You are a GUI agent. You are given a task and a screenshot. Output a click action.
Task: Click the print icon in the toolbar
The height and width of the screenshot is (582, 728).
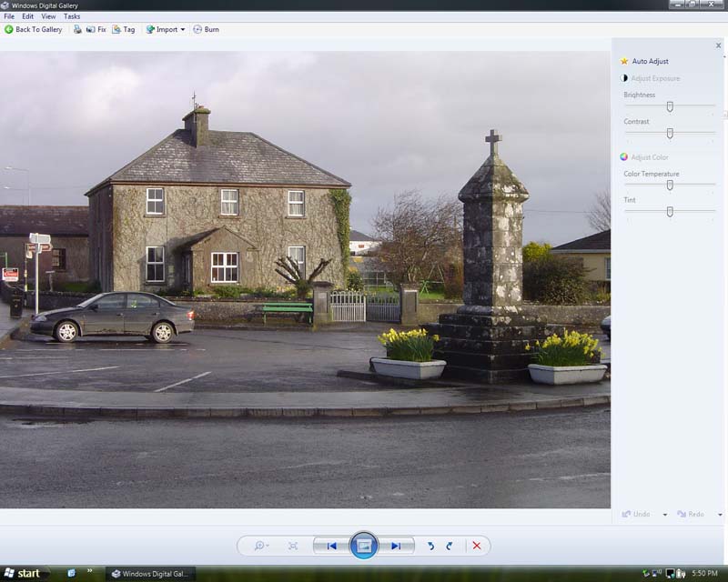point(77,29)
